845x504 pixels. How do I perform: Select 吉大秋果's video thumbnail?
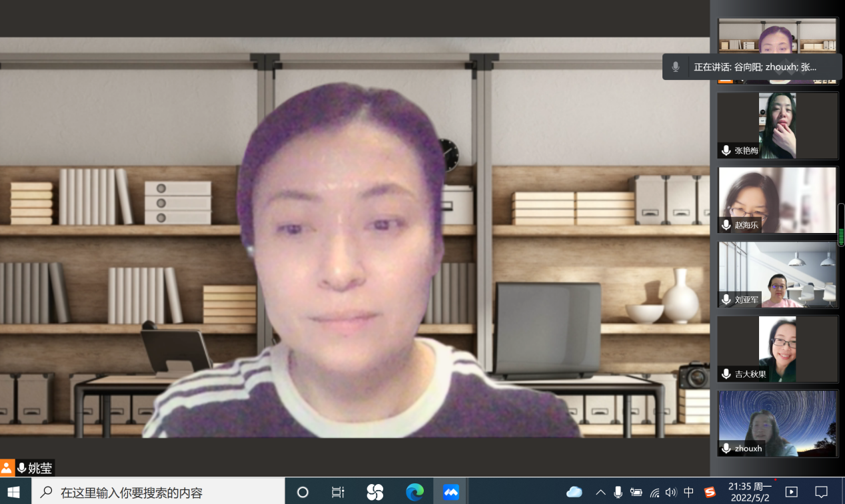coord(778,349)
